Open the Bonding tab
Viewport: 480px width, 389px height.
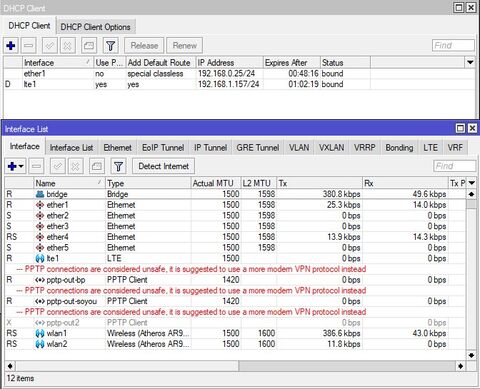coord(399,147)
